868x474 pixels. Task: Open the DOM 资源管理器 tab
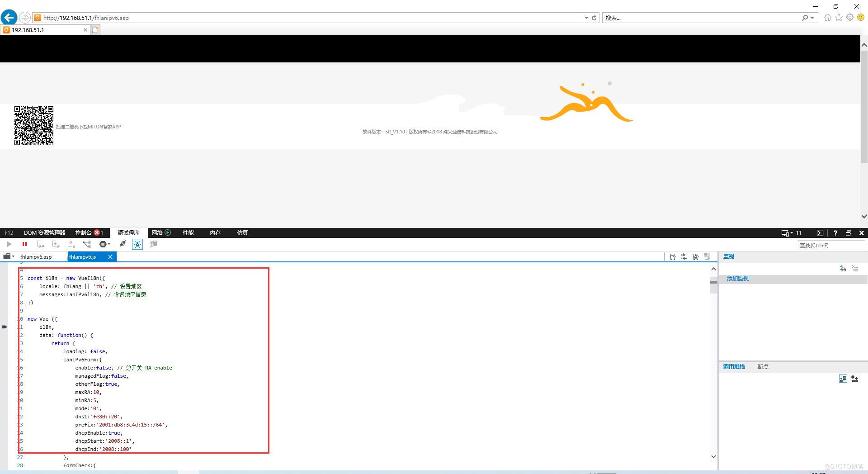click(44, 233)
